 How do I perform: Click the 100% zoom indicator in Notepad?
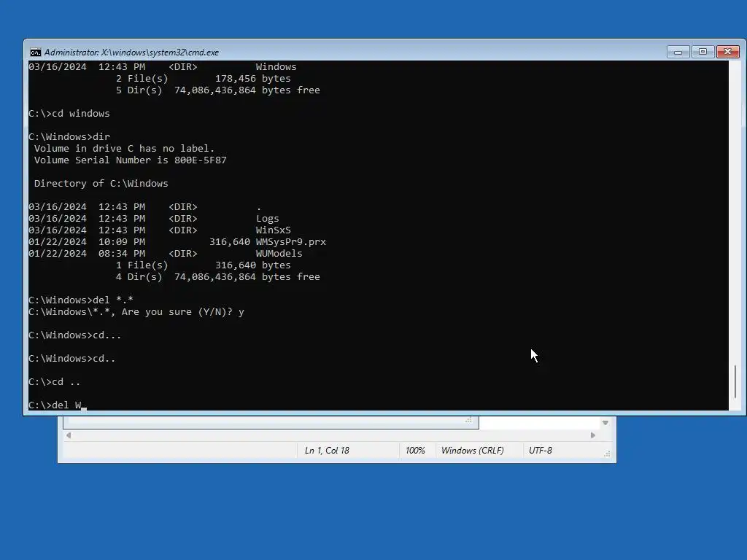click(x=415, y=451)
